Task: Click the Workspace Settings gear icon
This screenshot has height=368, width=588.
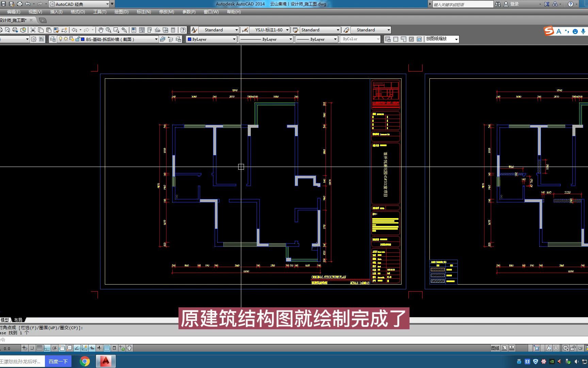Action: tap(34, 39)
